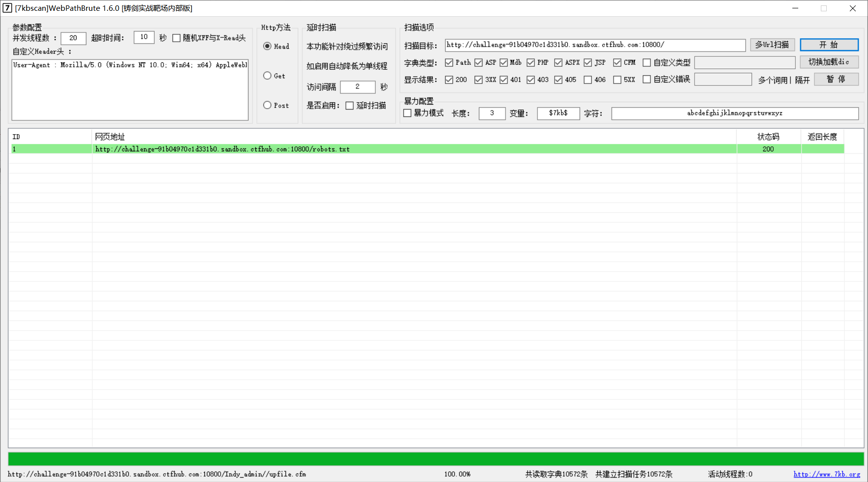Screen dimensions: 868x482
Task: Click the 200 status cell in row 1
Action: 768,149
